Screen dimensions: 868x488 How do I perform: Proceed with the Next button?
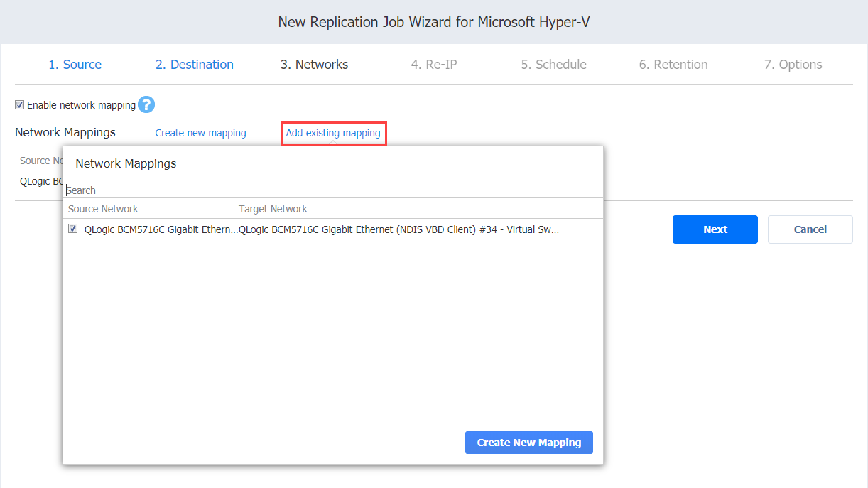coord(715,229)
